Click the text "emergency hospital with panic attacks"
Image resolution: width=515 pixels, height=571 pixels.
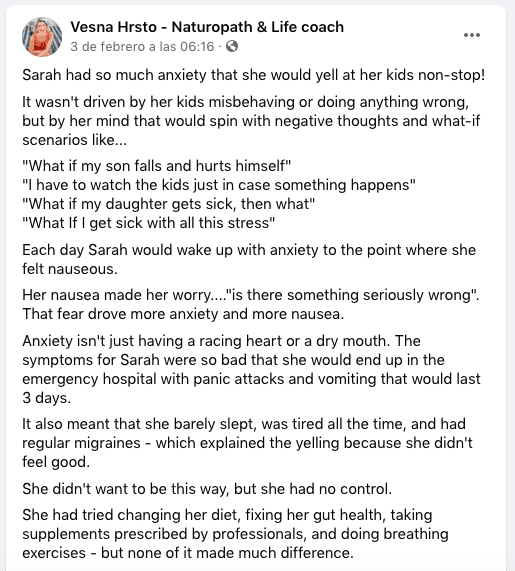point(153,379)
